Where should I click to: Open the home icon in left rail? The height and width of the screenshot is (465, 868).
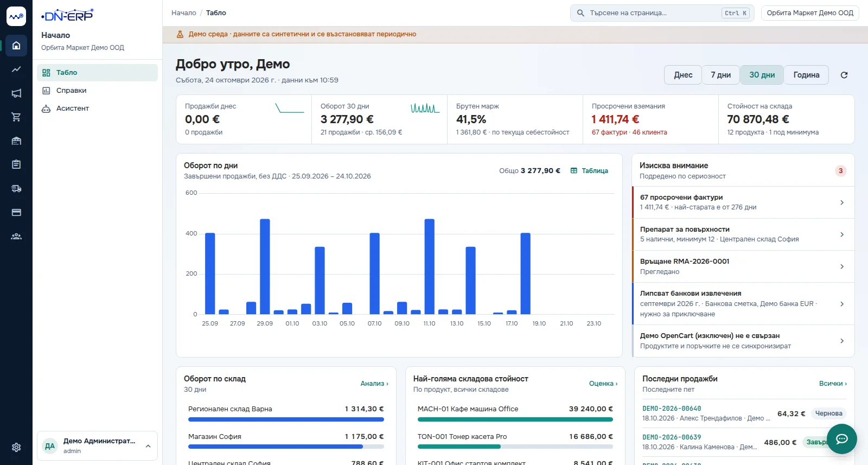16,46
